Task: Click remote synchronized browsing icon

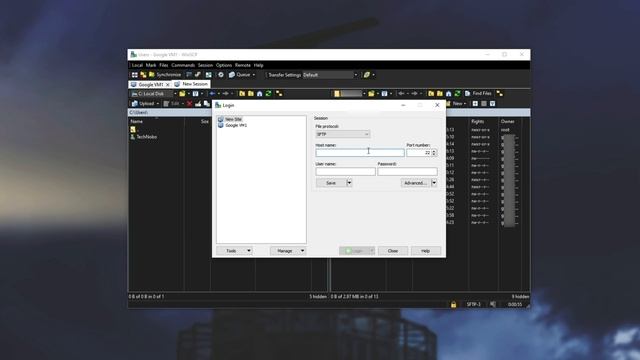Action: (x=500, y=93)
